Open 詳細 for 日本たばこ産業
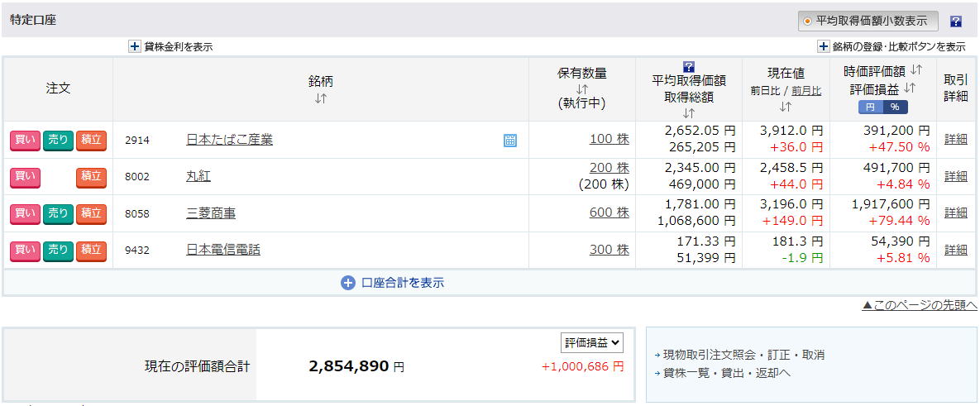The width and height of the screenshot is (980, 406). (956, 139)
